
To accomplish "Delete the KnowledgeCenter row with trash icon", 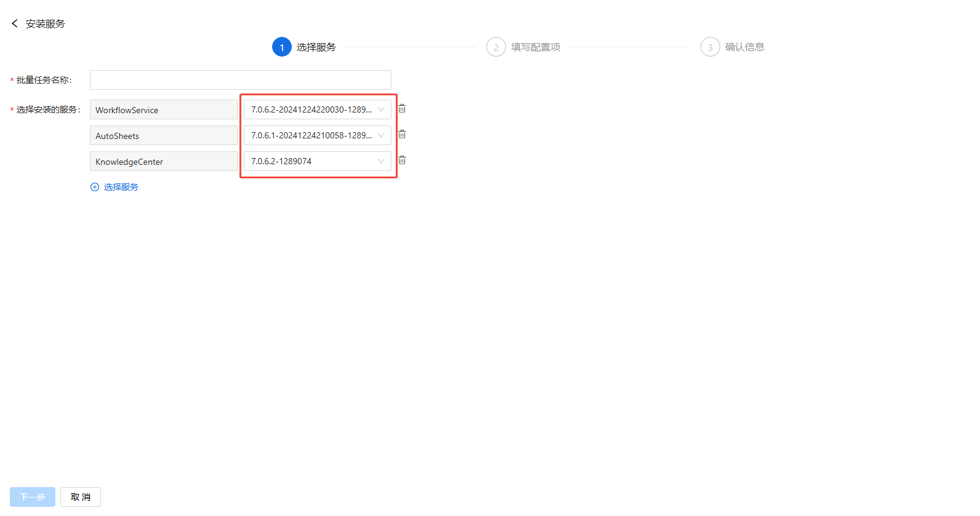I will (402, 161).
